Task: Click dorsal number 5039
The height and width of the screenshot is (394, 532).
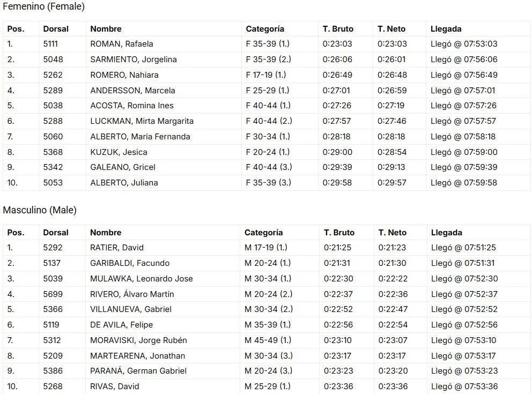Action: click(53, 279)
